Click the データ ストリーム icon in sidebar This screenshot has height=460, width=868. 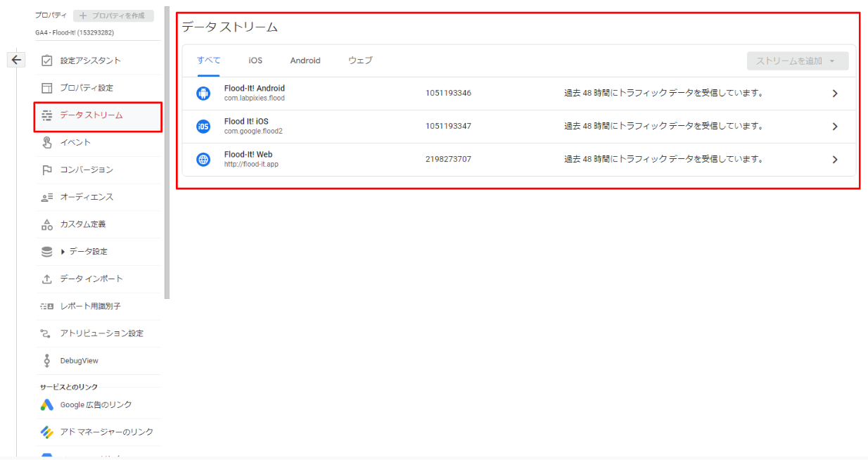[x=47, y=115]
